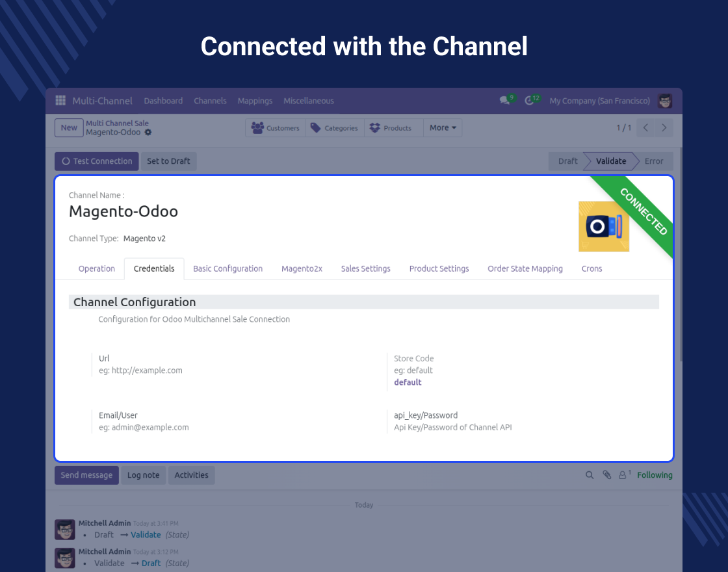
Task: Go to the previous record arrow
Action: point(645,128)
